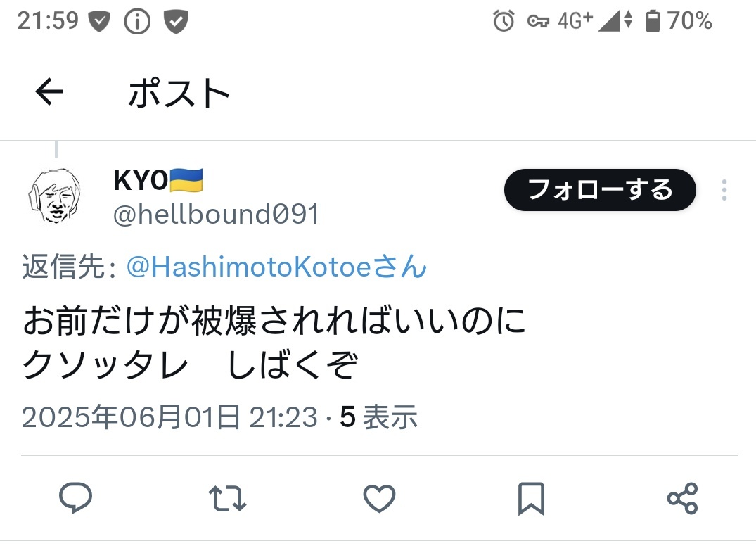
Task: Open KYO's profile avatar
Action: (x=54, y=196)
